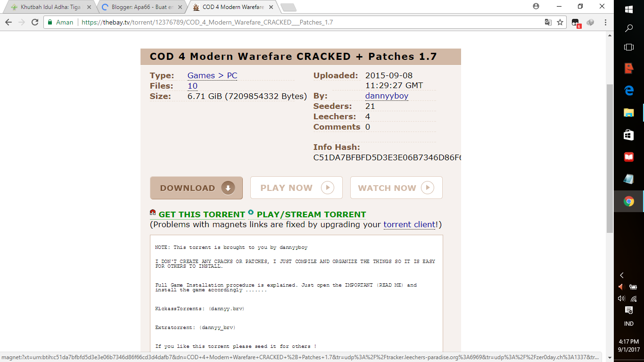Visit uploader dannyyboy's profile link
Screen dimensions: 644x362
pyautogui.click(x=387, y=96)
